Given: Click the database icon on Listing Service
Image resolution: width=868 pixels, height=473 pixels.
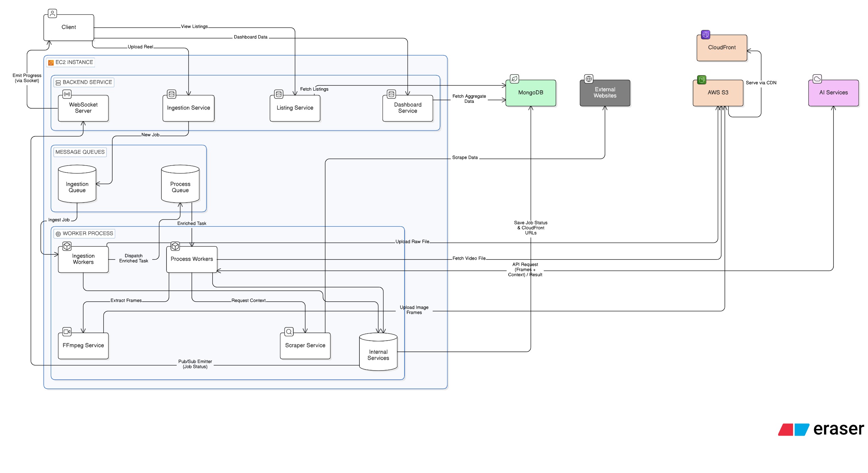Looking at the screenshot, I should [279, 94].
